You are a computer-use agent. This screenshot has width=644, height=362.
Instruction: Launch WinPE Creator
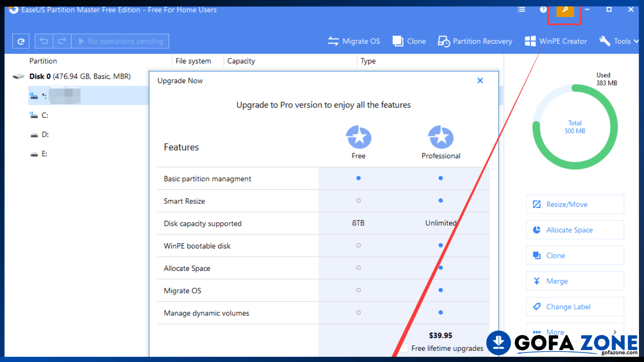(556, 41)
